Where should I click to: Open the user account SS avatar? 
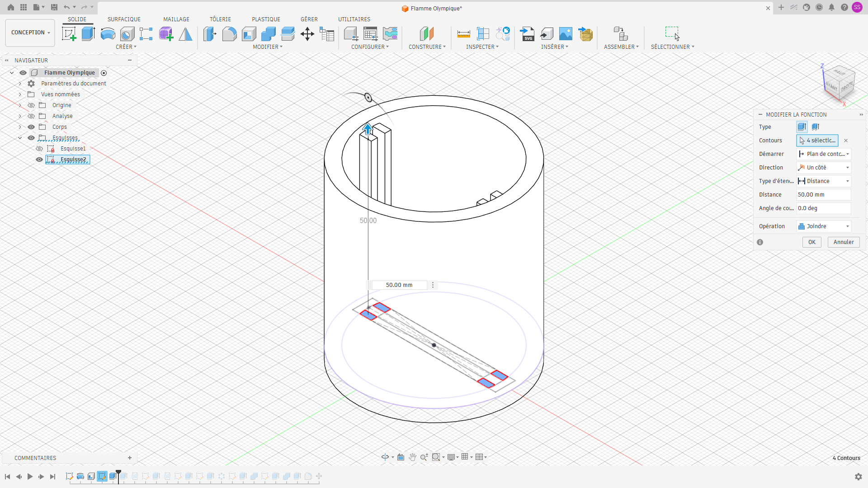coord(857,7)
